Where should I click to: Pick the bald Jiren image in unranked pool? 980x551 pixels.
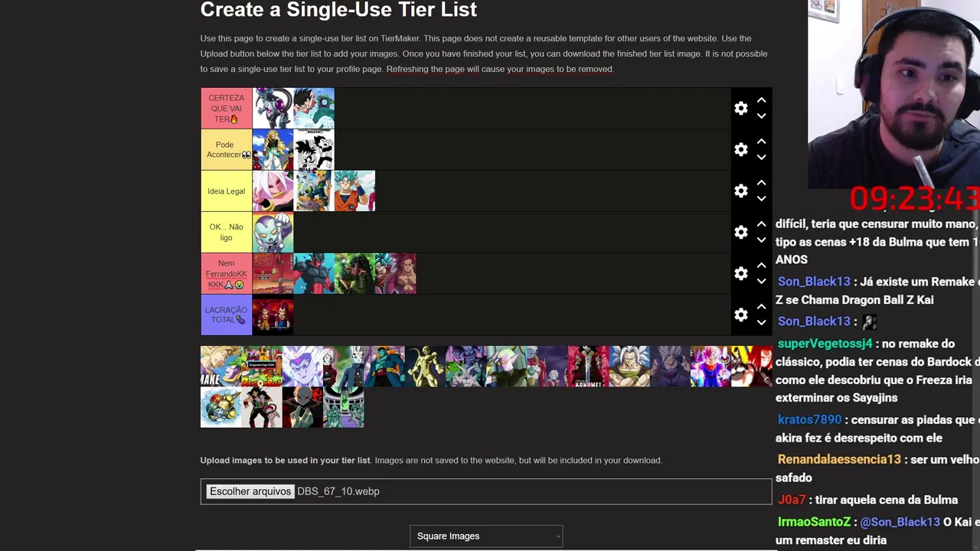tap(302, 407)
